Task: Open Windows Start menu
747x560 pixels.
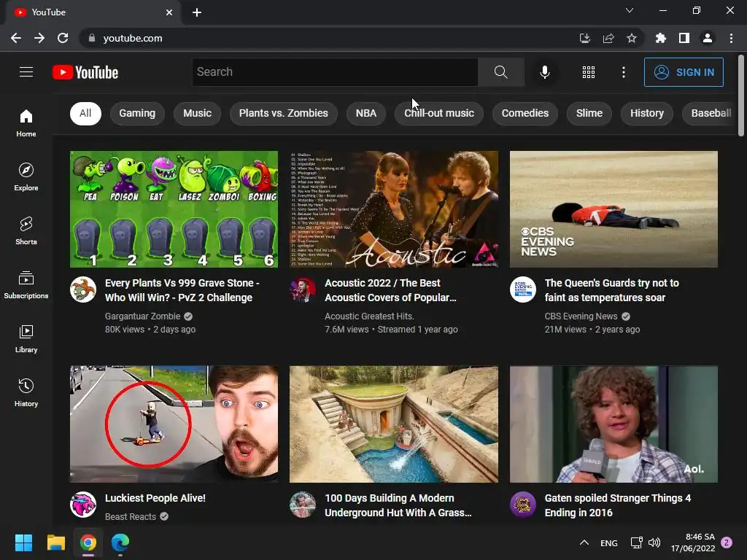Action: tap(23, 542)
